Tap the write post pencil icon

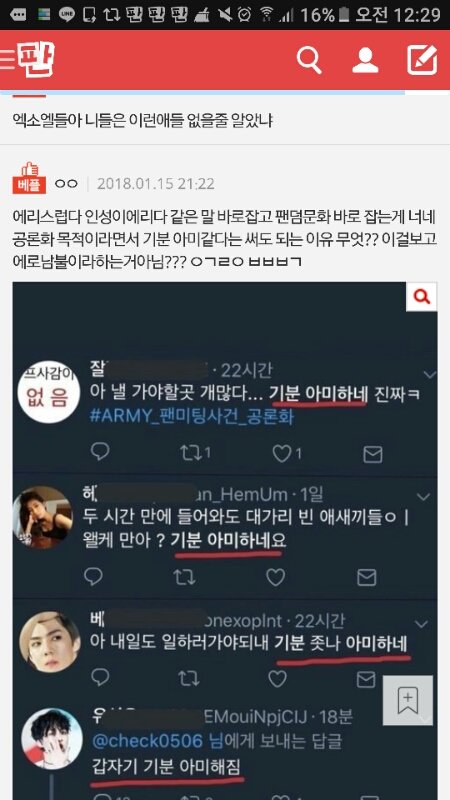pyautogui.click(x=422, y=60)
